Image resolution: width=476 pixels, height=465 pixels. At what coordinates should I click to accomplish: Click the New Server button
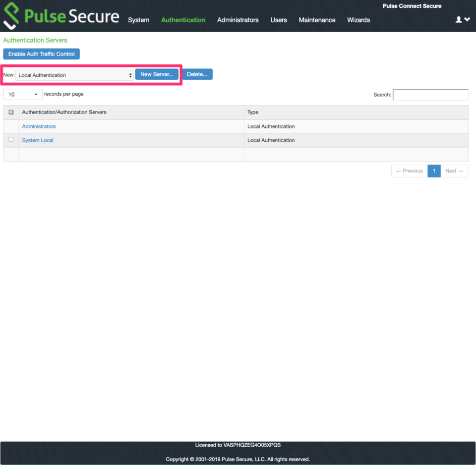[157, 74]
